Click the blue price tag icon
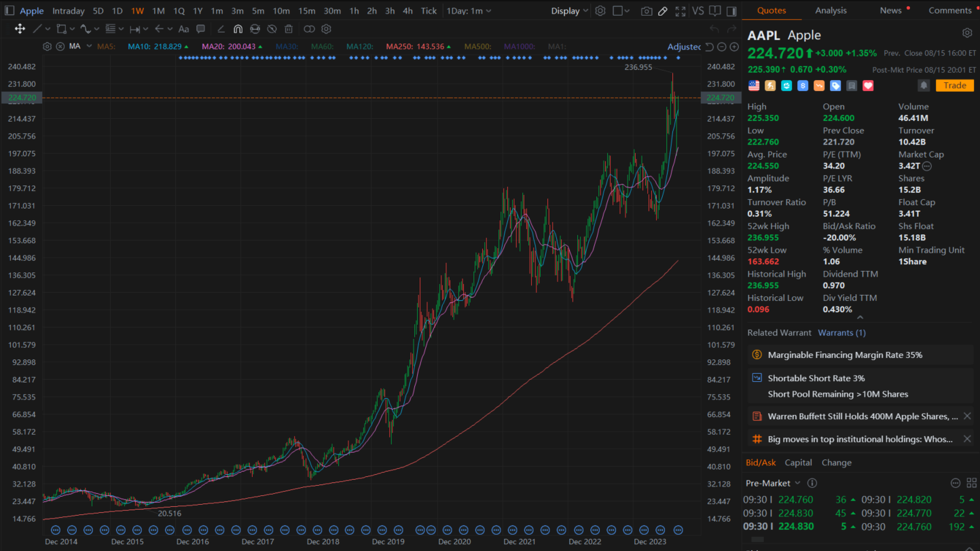 835,86
